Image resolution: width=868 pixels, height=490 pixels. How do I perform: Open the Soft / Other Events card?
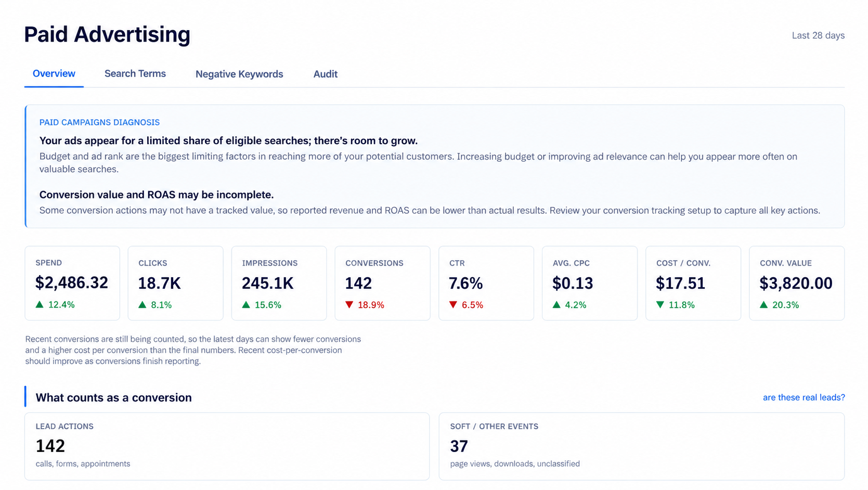pos(641,446)
